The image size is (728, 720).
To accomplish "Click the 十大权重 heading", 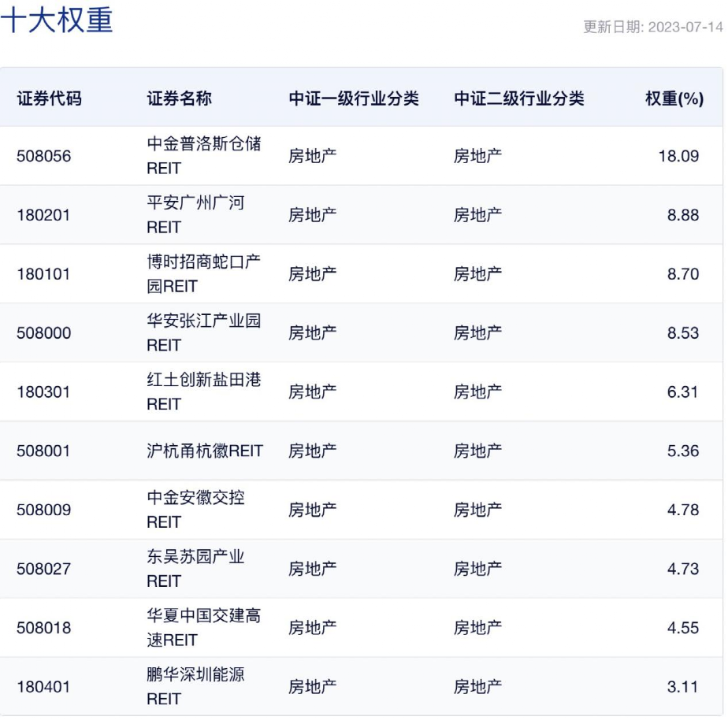I will click(x=57, y=20).
